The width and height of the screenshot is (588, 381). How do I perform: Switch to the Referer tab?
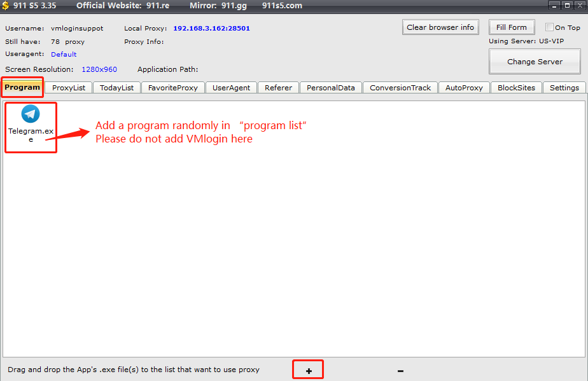(278, 88)
